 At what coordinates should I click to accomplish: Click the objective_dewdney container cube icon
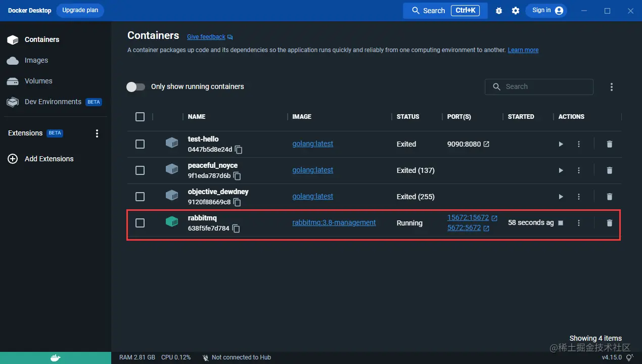click(x=172, y=196)
